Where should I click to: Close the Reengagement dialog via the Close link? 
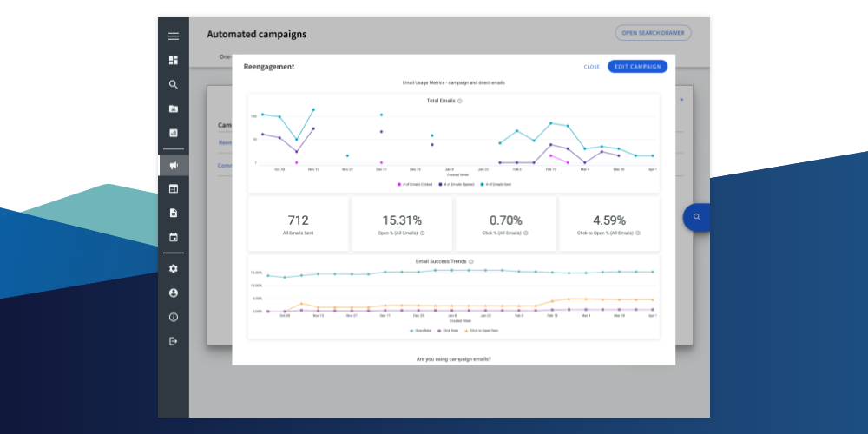pos(591,67)
